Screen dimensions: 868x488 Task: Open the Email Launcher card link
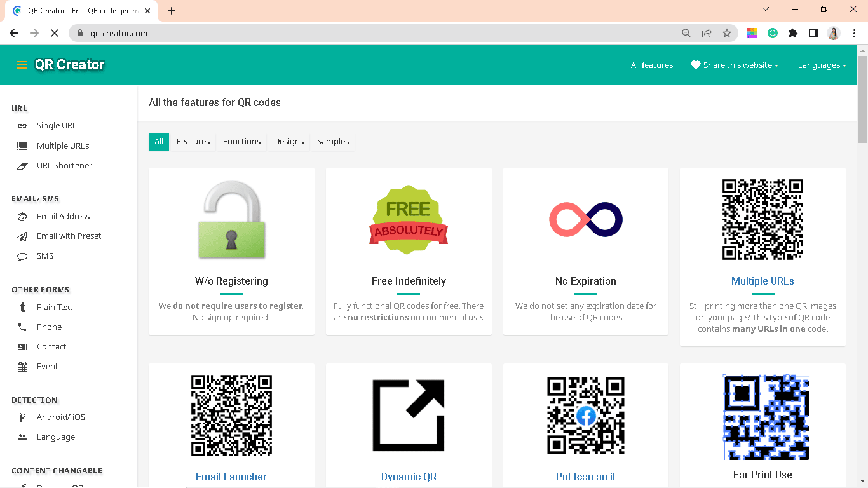(231, 477)
